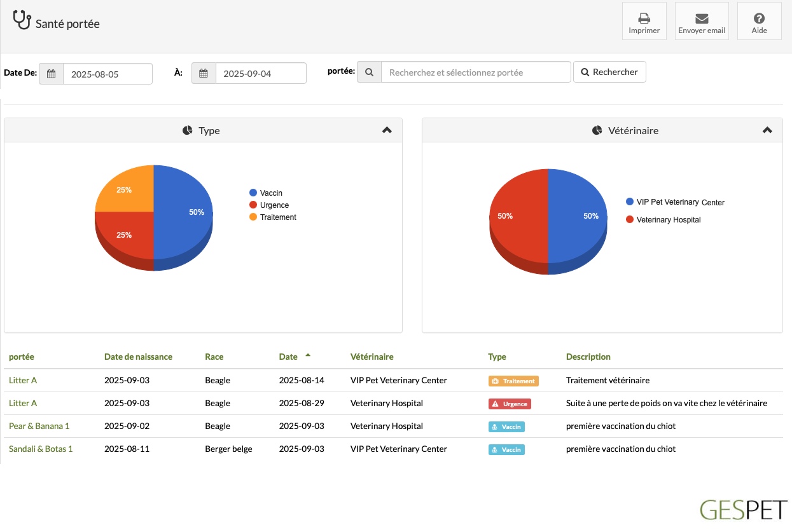This screenshot has width=792, height=532.
Task: Click the pie chart icon in Type header
Action: pos(187,130)
